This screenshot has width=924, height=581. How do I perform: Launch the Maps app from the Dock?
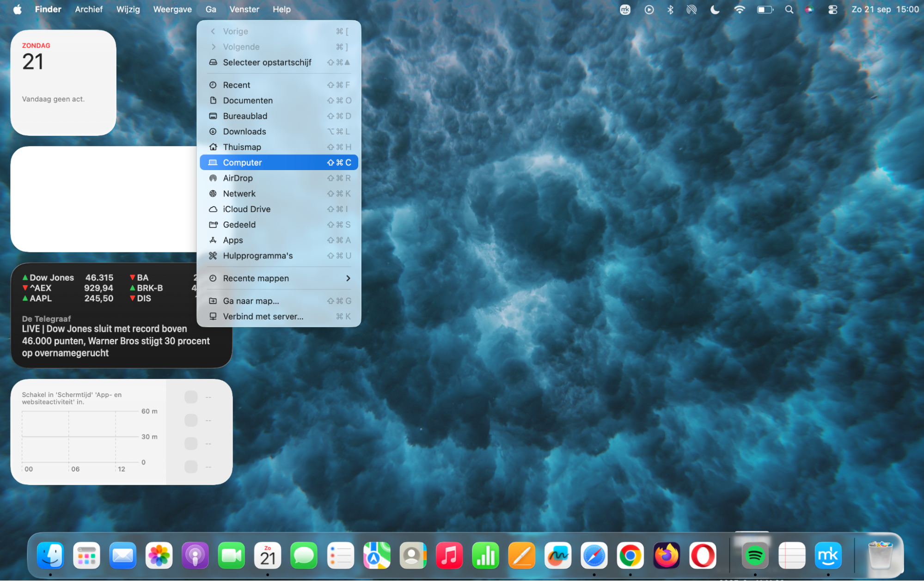tap(377, 555)
